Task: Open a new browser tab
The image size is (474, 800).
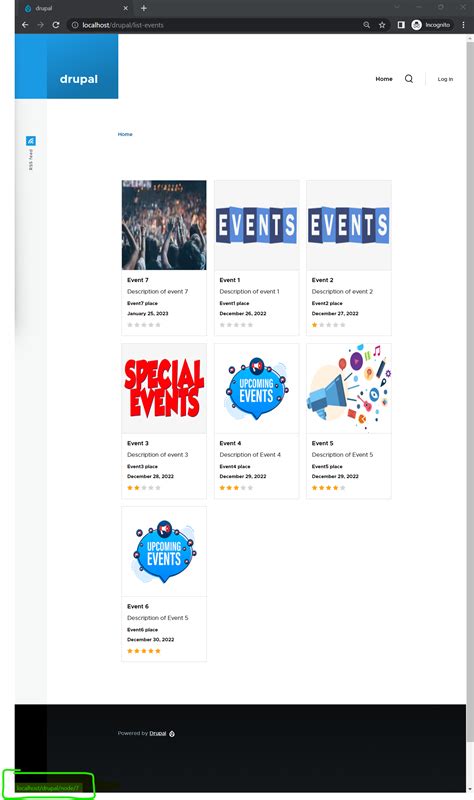Action: tap(143, 8)
